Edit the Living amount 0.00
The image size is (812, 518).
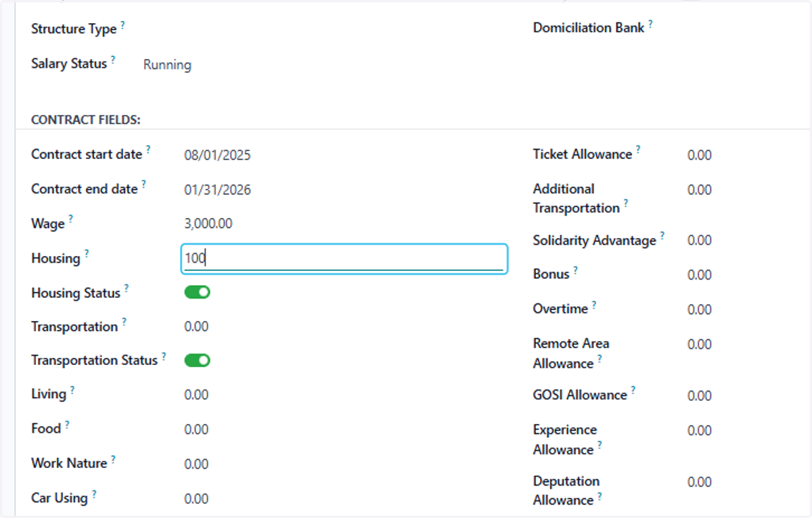[x=196, y=395]
